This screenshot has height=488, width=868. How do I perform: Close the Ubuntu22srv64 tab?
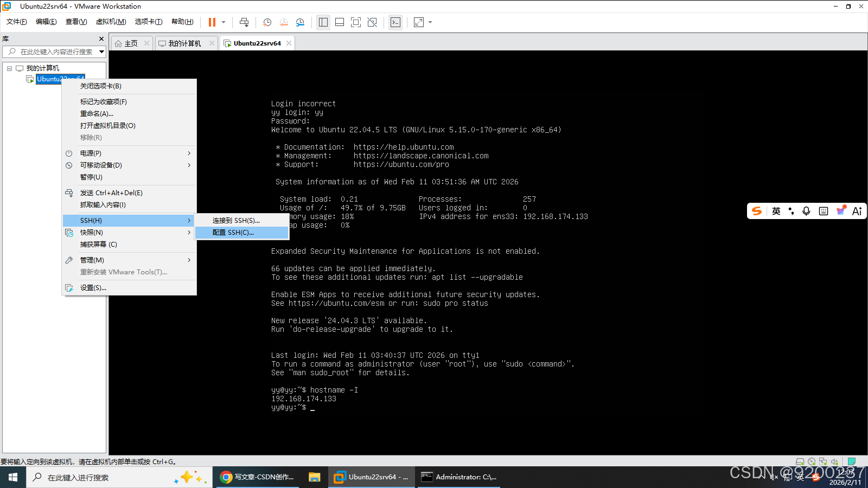pos(289,43)
